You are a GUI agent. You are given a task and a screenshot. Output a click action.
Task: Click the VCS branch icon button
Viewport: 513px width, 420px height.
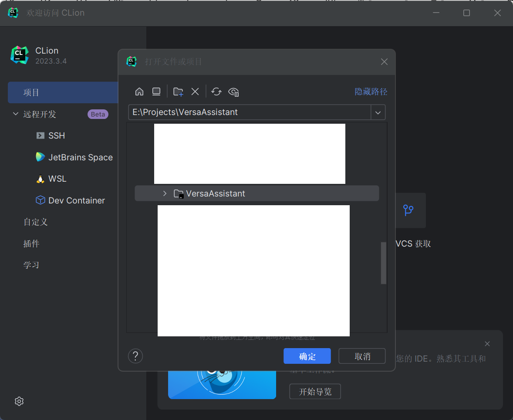pos(408,210)
